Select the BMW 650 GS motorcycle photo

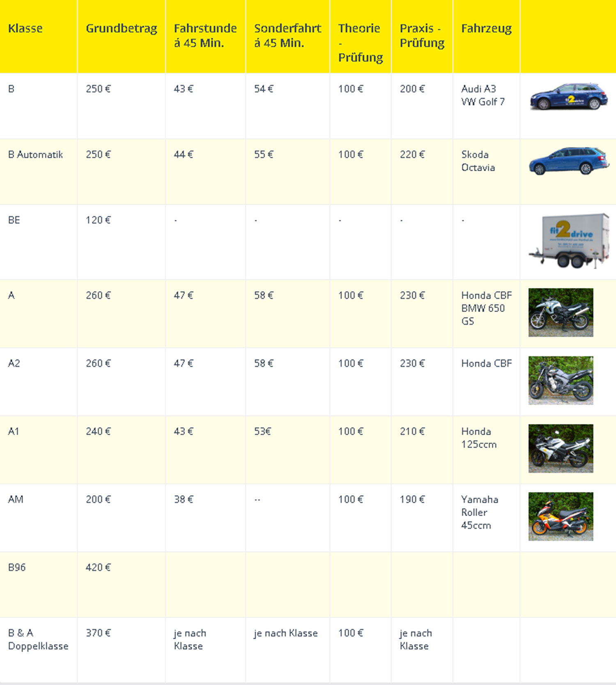pos(561,312)
